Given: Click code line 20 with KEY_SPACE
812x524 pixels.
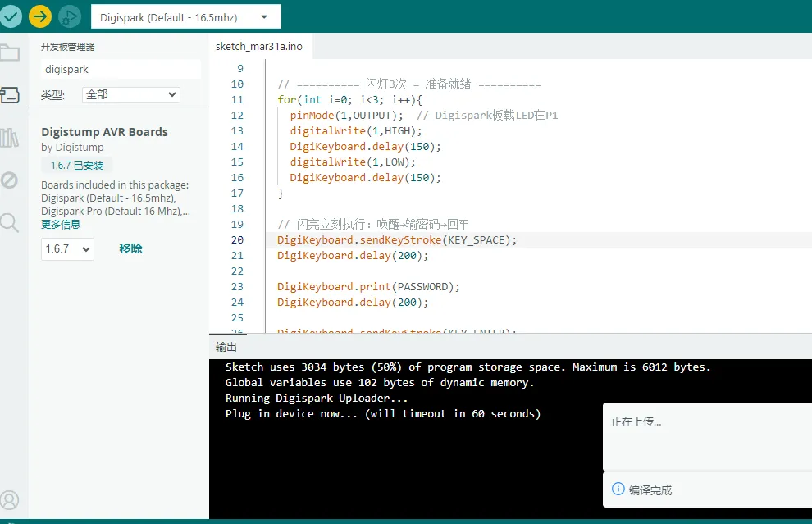Looking at the screenshot, I should click(397, 240).
